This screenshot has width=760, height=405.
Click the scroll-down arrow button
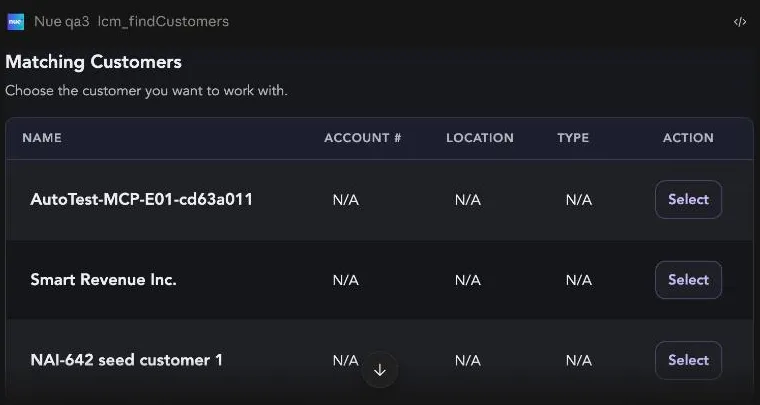(x=380, y=371)
